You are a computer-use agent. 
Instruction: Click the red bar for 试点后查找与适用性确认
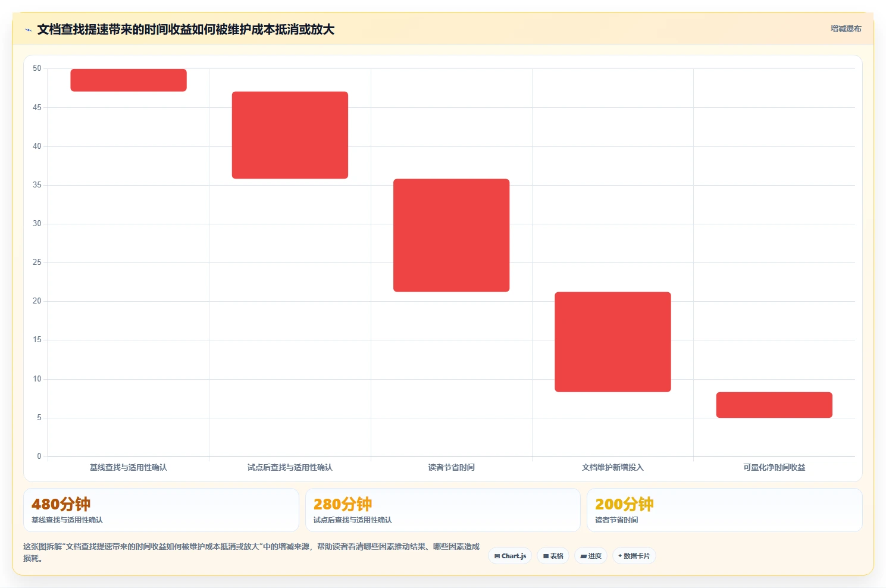coord(290,135)
